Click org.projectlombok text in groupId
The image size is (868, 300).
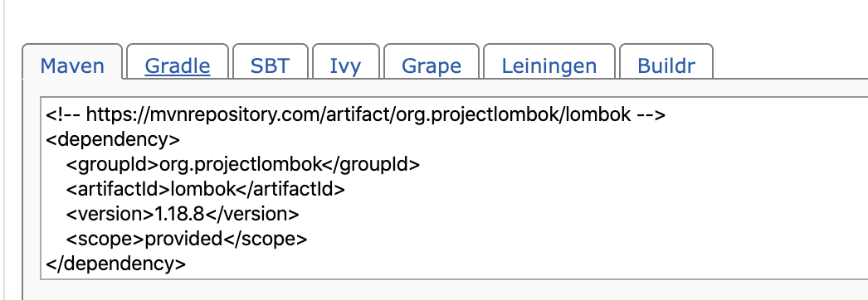coord(241,164)
